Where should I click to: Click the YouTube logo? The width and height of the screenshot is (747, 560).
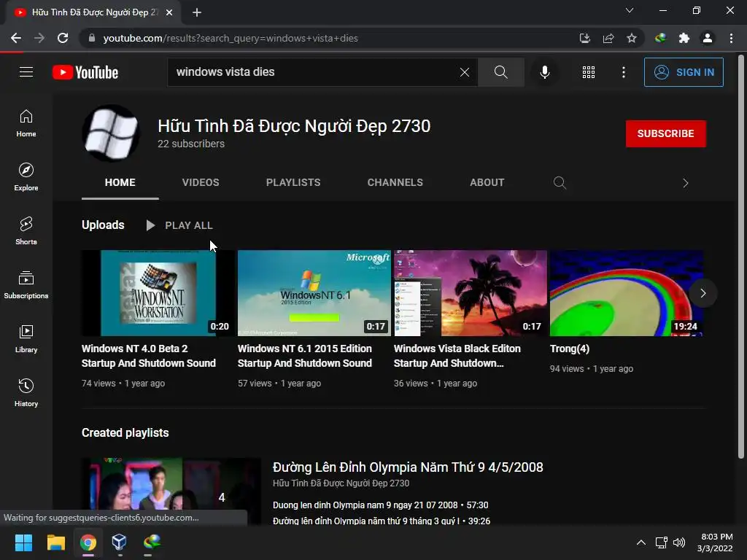pos(85,72)
